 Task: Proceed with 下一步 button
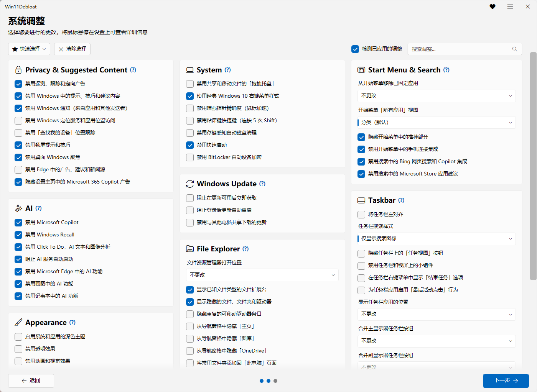coord(506,381)
